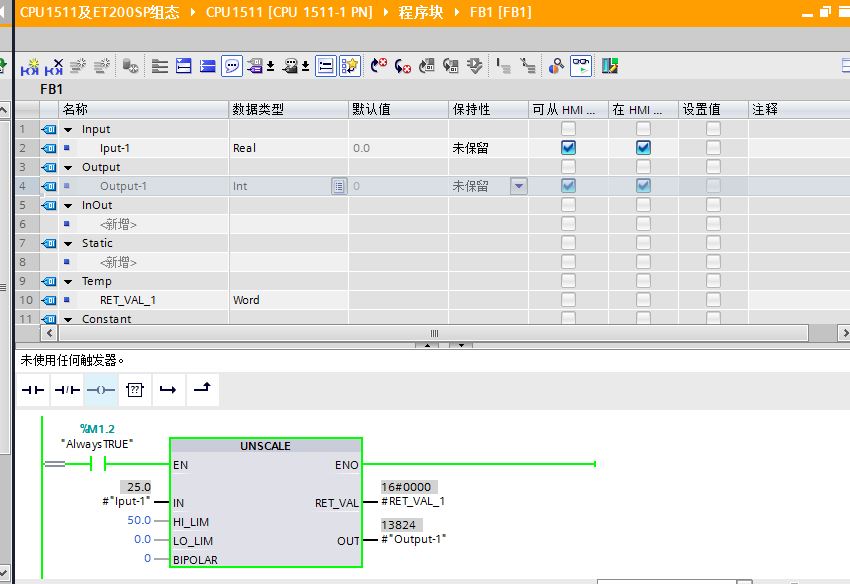This screenshot has height=584, width=850.
Task: Click the 设置值 column header
Action: click(713, 110)
